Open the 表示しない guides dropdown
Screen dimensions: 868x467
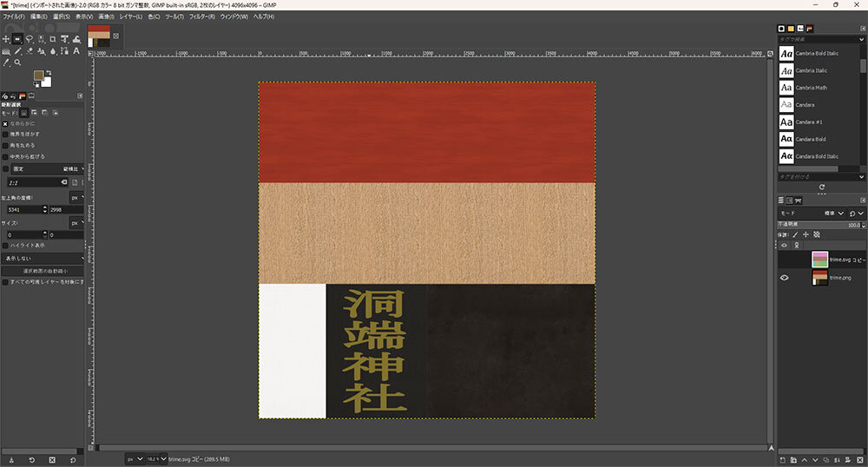pos(43,258)
